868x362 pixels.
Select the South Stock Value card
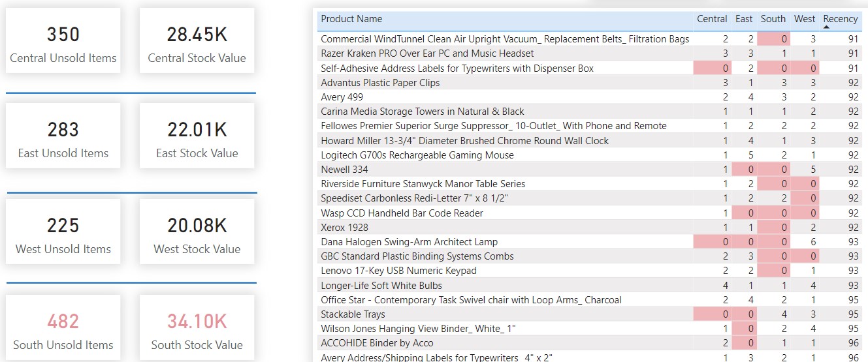coord(197,327)
